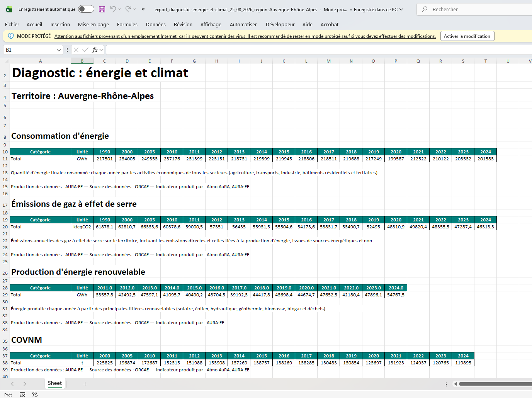Expand the formula bar options chevron
The height and width of the screenshot is (398, 532).
pos(102,50)
